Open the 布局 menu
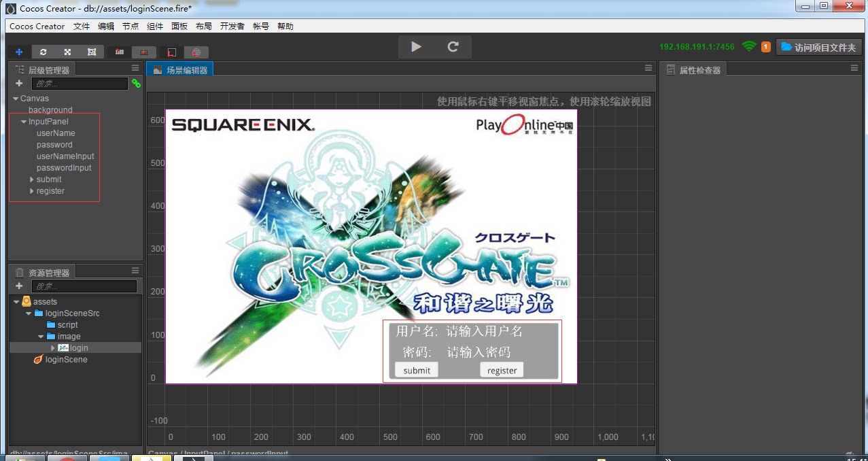The height and width of the screenshot is (461, 868). pyautogui.click(x=203, y=27)
